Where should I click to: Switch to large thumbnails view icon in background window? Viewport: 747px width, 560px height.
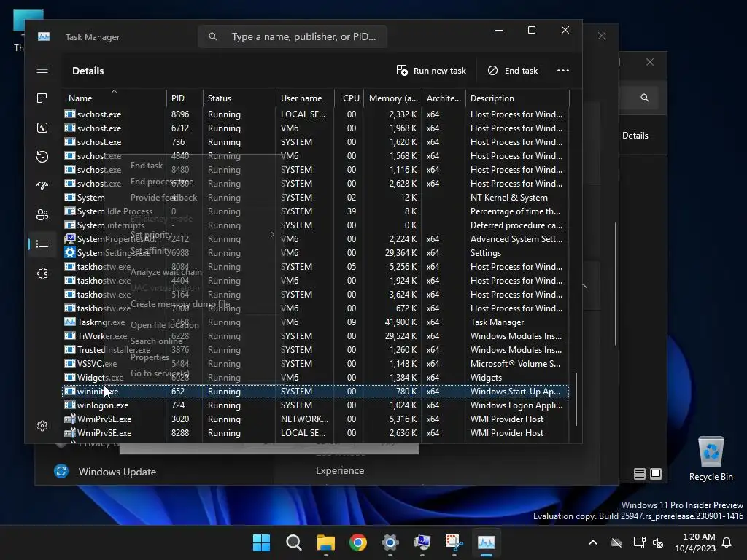click(656, 474)
